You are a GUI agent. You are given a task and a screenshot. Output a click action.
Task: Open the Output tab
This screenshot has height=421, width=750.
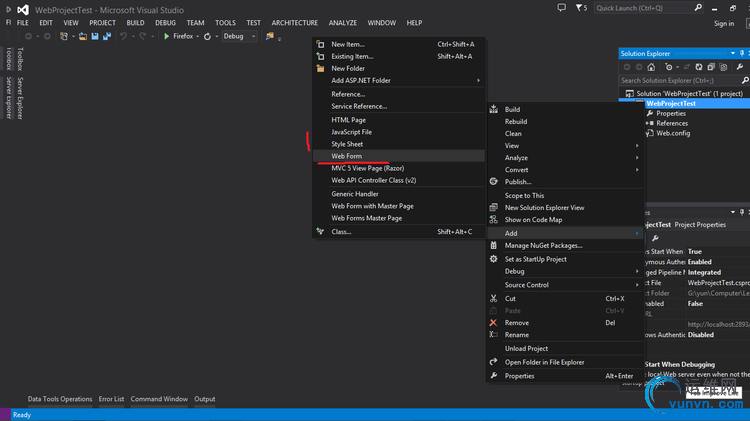[x=205, y=399]
